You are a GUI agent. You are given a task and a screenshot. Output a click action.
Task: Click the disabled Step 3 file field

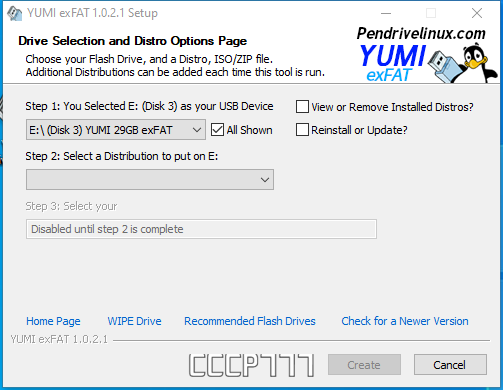[201, 229]
